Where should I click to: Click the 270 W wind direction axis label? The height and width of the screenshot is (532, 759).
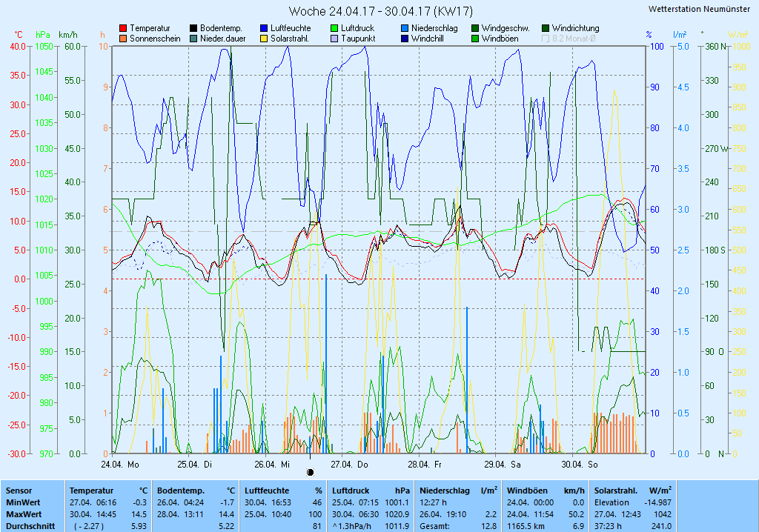717,149
